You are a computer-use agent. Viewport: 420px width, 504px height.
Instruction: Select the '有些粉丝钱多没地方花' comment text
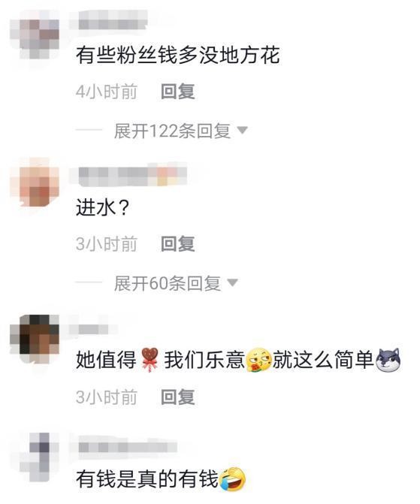pyautogui.click(x=178, y=56)
